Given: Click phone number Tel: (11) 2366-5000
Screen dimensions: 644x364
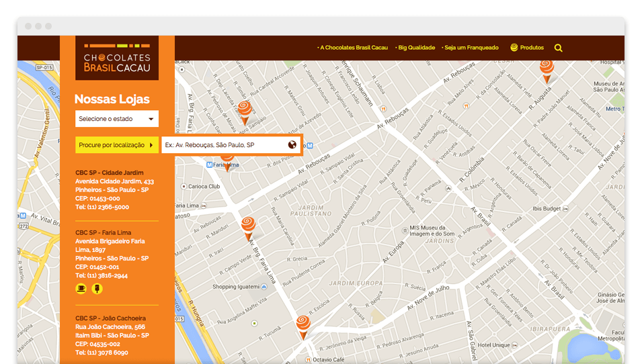Looking at the screenshot, I should [x=102, y=208].
